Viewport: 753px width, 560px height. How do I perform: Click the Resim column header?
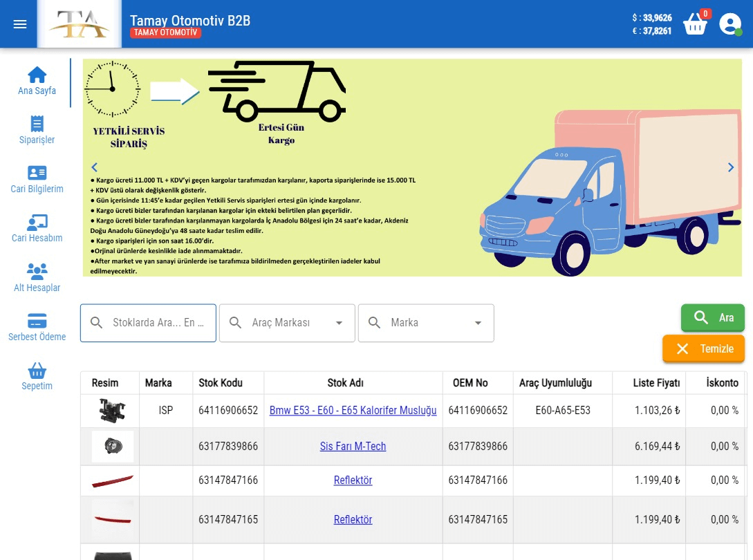104,383
